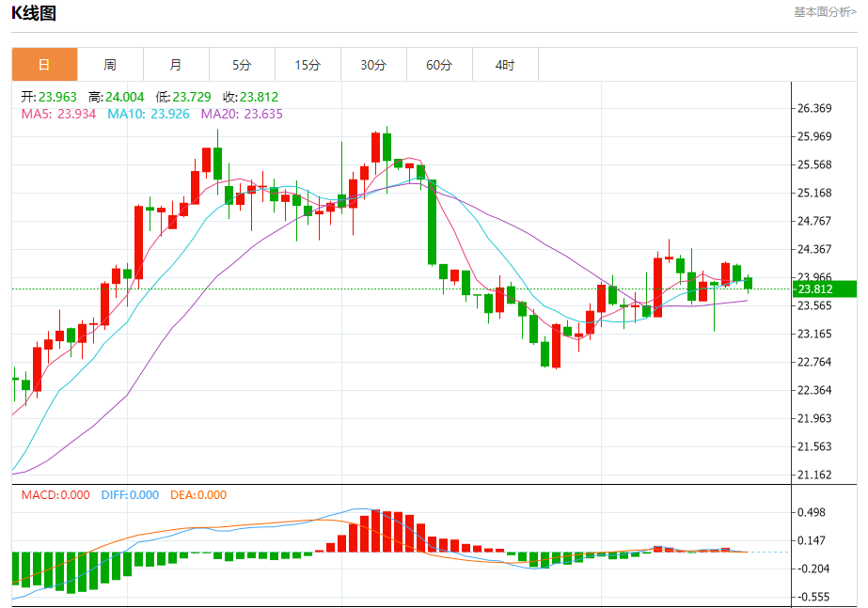Click the 低:23.729 low price value
This screenshot has height=608, width=868.
pos(183,97)
